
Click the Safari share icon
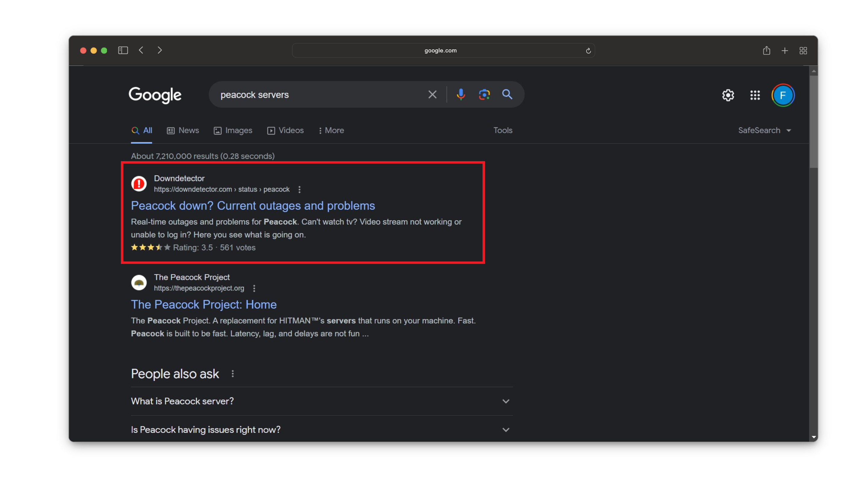coord(766,51)
